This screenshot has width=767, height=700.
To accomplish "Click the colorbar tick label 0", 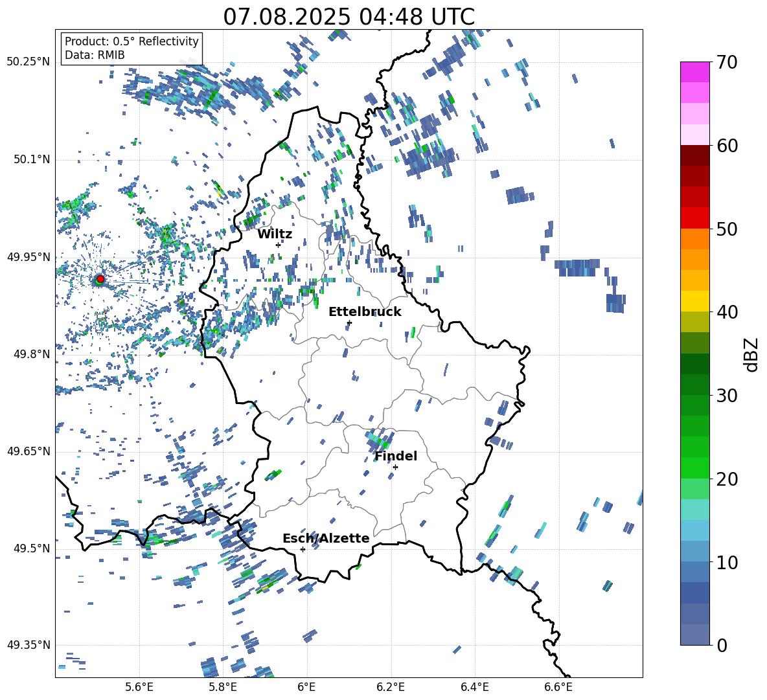I will (x=722, y=645).
